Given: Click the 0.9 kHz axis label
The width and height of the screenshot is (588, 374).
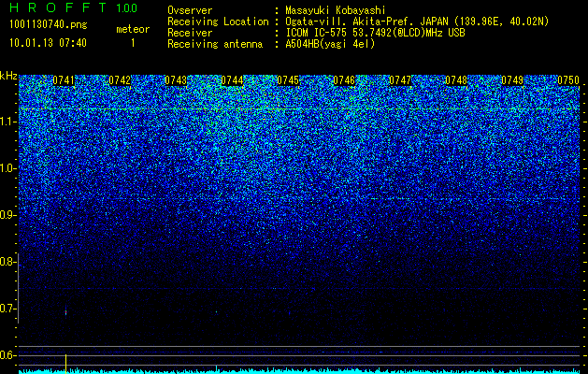Looking at the screenshot, I should 7,215.
